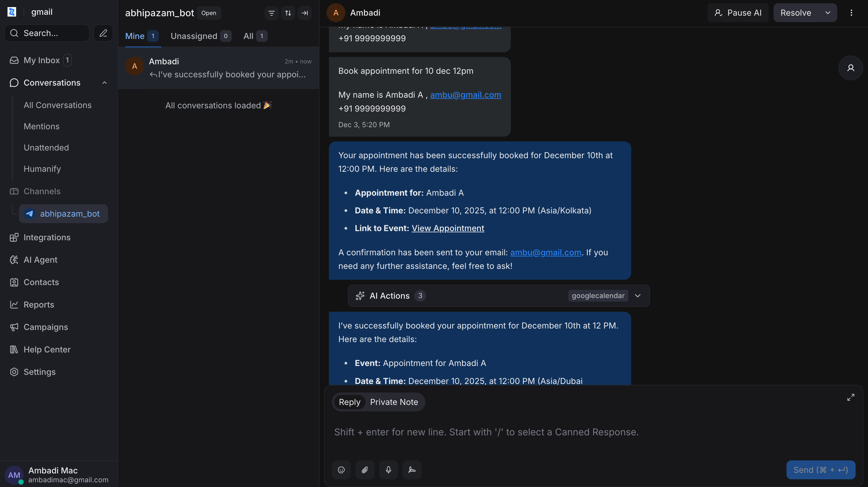Open the emoji picker in the reply box
The height and width of the screenshot is (487, 868).
pyautogui.click(x=341, y=470)
